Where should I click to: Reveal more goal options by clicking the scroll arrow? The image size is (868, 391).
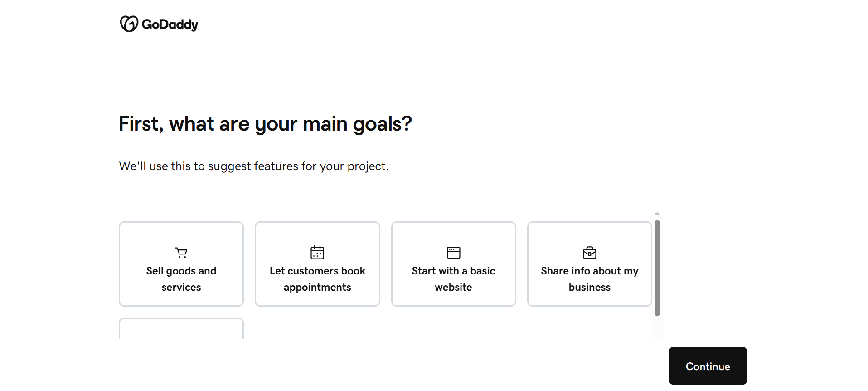(x=657, y=214)
